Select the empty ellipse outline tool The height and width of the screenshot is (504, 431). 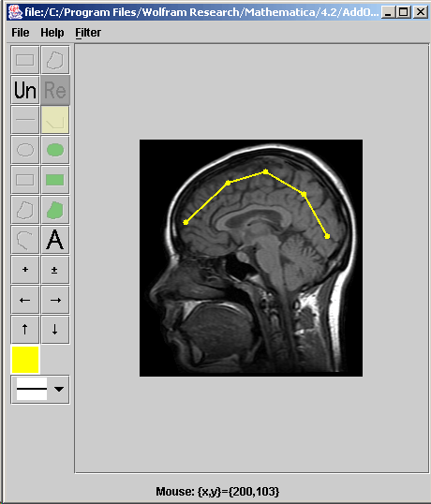[25, 150]
